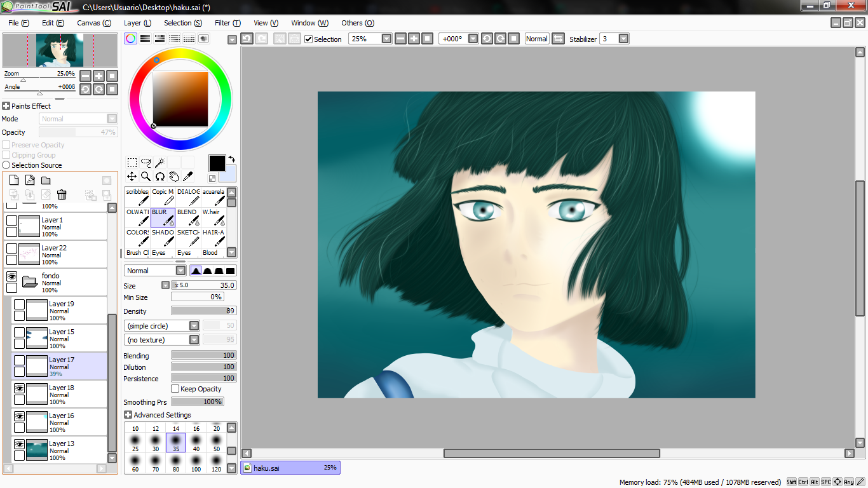Uncheck the Selection checkbox in toolbar
This screenshot has width=868, height=488.
(309, 39)
